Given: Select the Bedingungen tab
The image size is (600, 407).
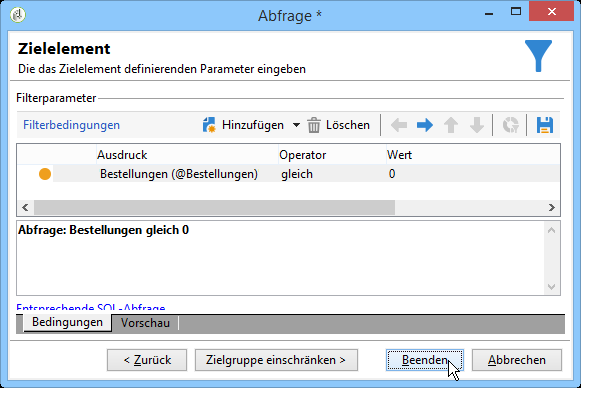Looking at the screenshot, I should (67, 322).
